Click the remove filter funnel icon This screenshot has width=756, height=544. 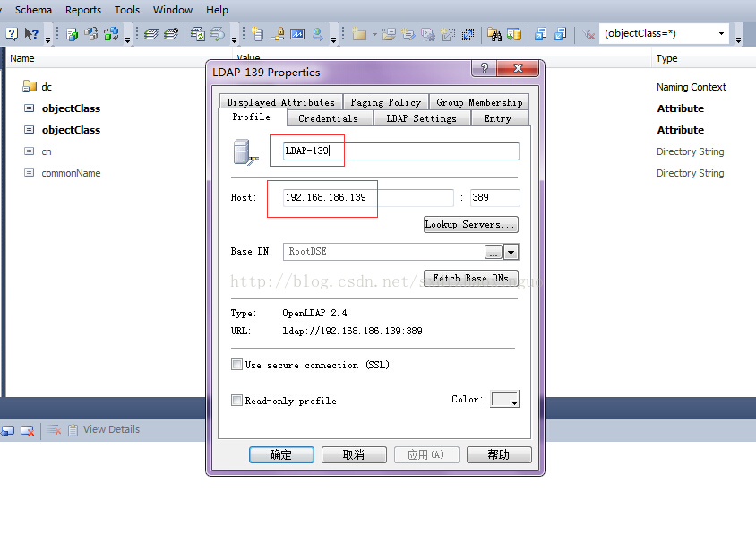point(588,34)
